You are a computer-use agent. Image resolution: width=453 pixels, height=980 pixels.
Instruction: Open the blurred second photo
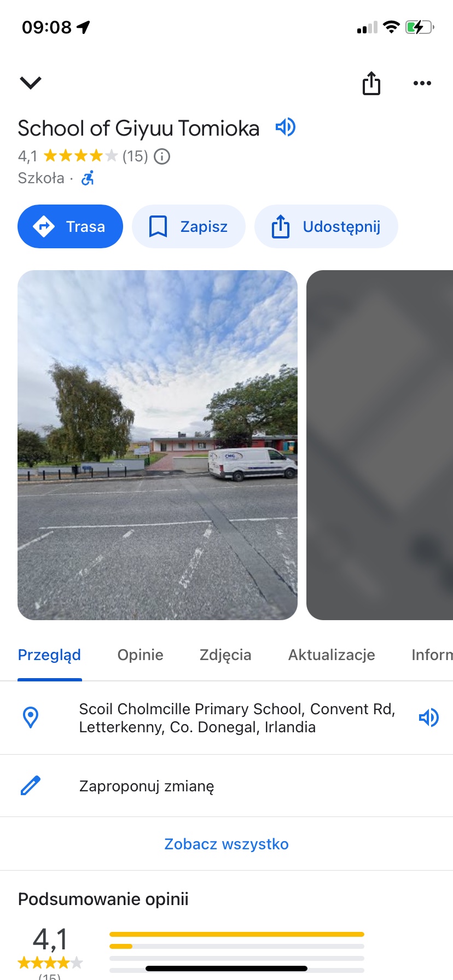tap(380, 445)
